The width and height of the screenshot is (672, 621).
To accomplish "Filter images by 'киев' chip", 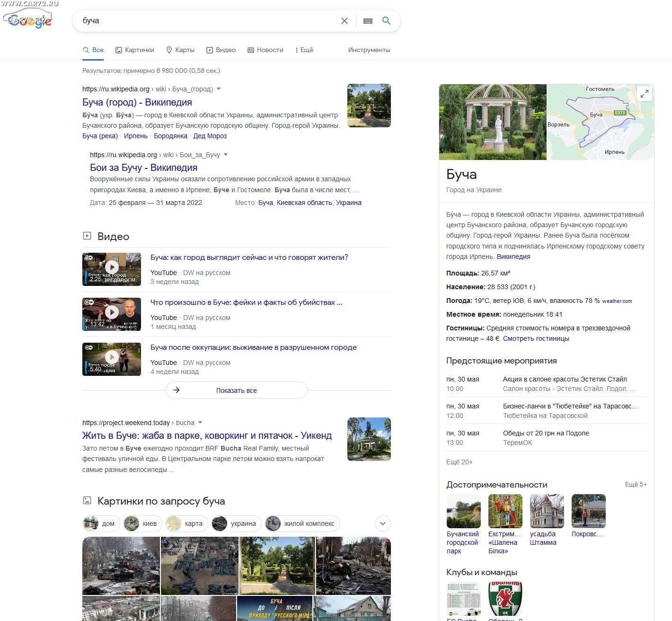I will [x=142, y=523].
